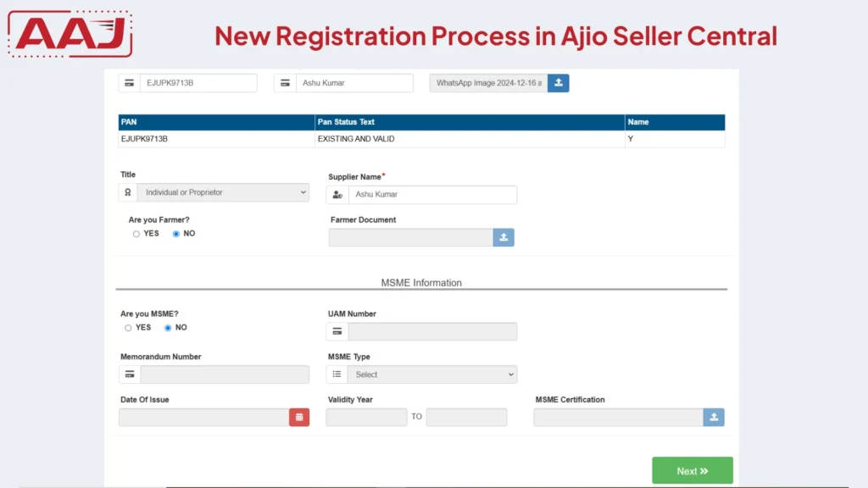The width and height of the screenshot is (868, 488).
Task: Upload the WhatsApp Image PAN document file
Action: (x=559, y=82)
